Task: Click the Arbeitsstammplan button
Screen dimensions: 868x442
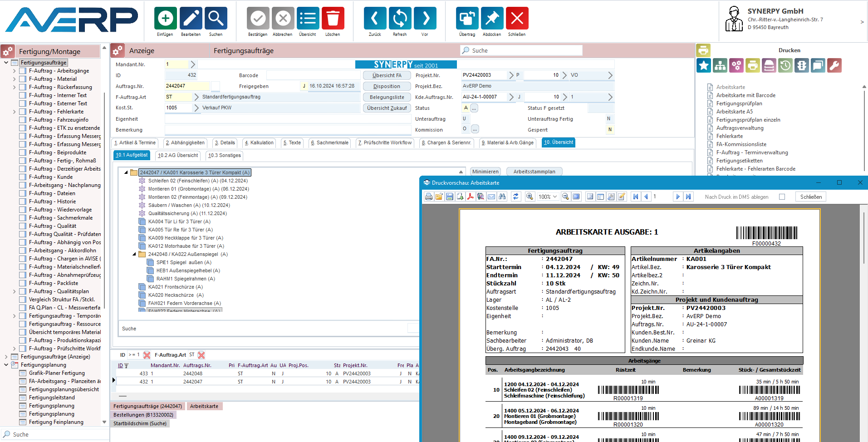Action: (x=534, y=172)
